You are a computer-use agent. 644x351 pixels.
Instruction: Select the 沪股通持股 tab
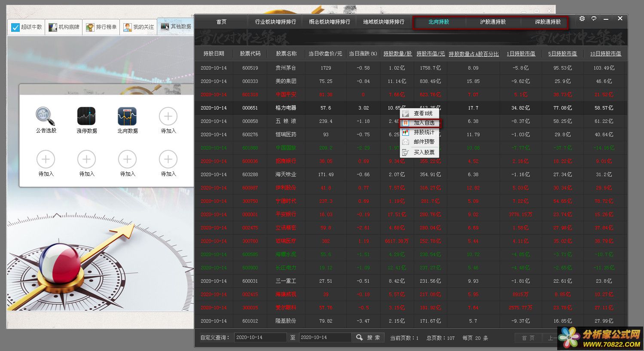tap(493, 21)
